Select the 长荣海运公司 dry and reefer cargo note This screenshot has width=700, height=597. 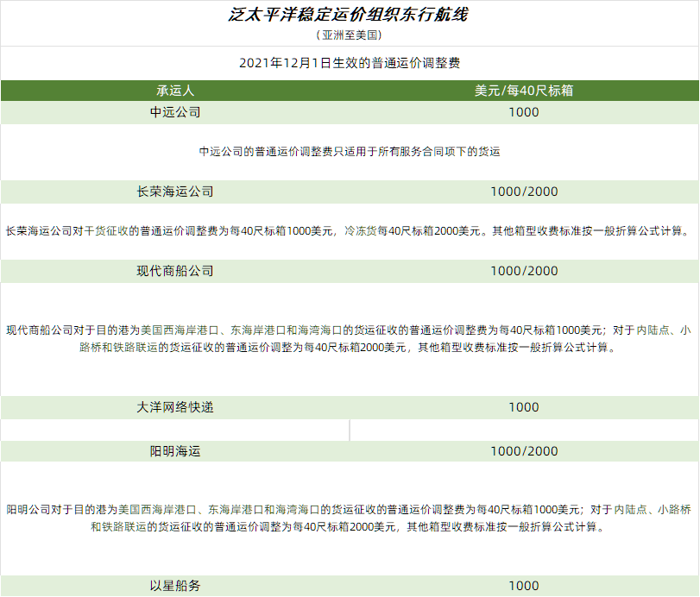point(350,231)
